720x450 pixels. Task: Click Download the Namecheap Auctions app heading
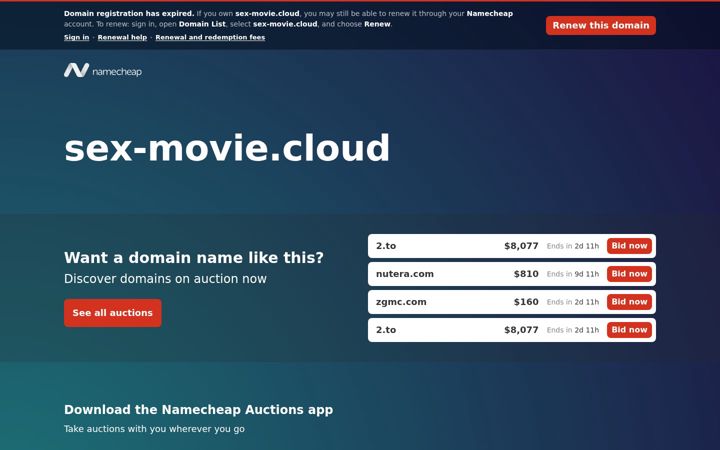click(198, 410)
